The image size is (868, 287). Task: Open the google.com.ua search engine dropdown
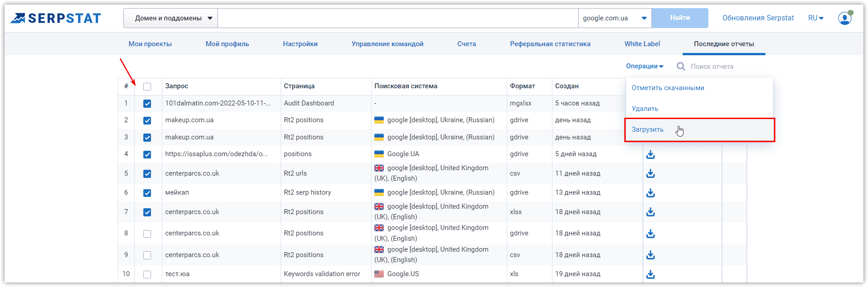(x=615, y=18)
